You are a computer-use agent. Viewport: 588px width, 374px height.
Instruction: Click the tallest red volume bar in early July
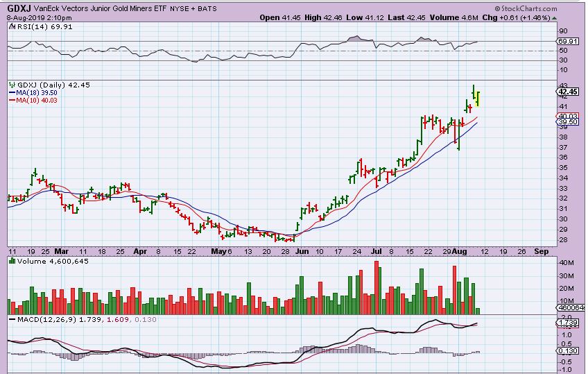coord(377,288)
